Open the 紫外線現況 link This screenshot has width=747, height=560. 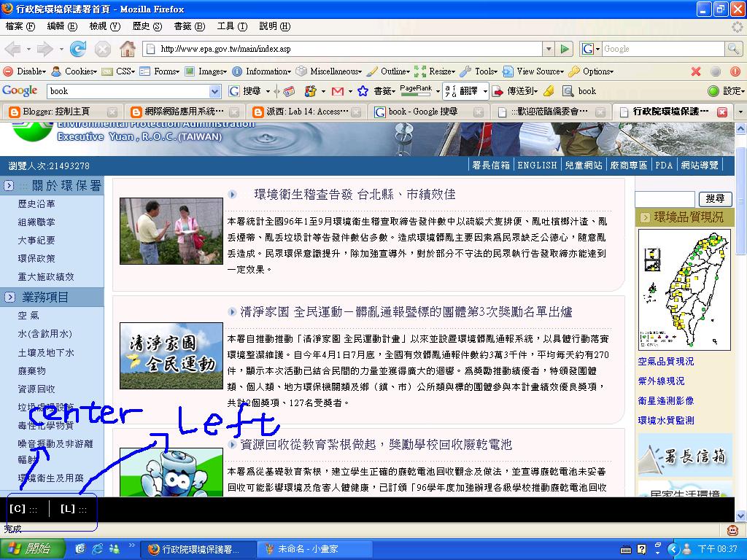661,381
